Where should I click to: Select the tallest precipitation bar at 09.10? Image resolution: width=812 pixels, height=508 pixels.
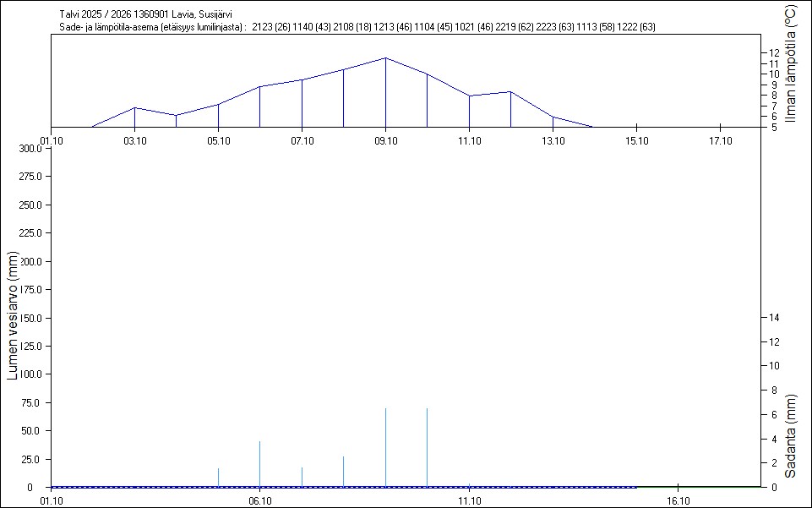pyautogui.click(x=385, y=448)
